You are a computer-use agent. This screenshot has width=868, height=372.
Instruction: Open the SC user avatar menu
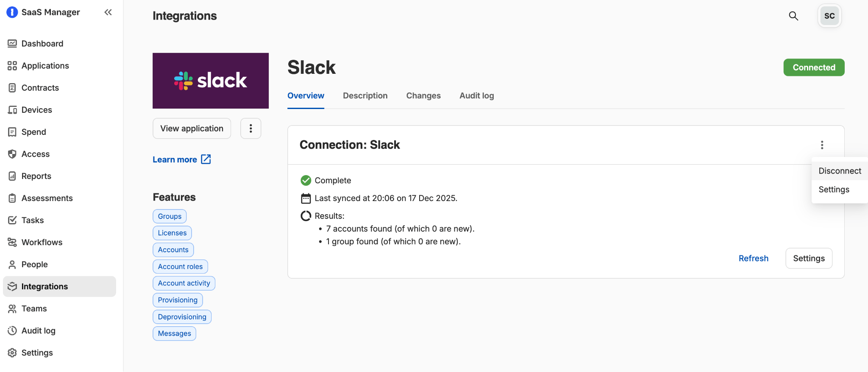pos(829,16)
